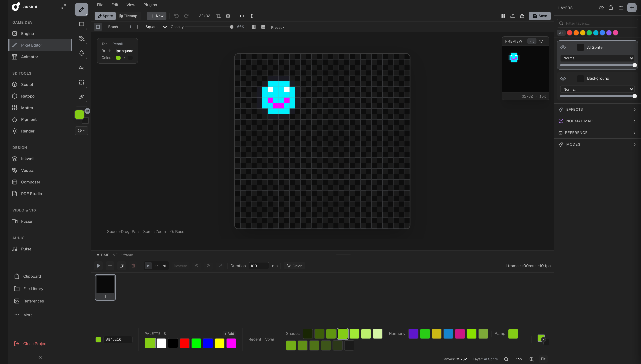Open Background layer blend mode dropdown
This screenshot has height=364, width=641.
[x=597, y=89]
